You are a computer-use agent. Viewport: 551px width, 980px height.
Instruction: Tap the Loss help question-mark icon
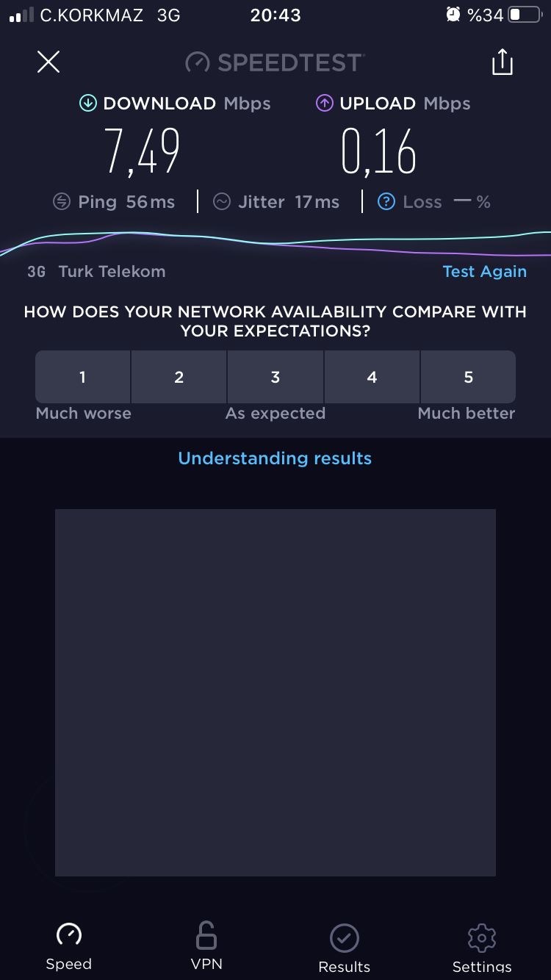pos(386,201)
